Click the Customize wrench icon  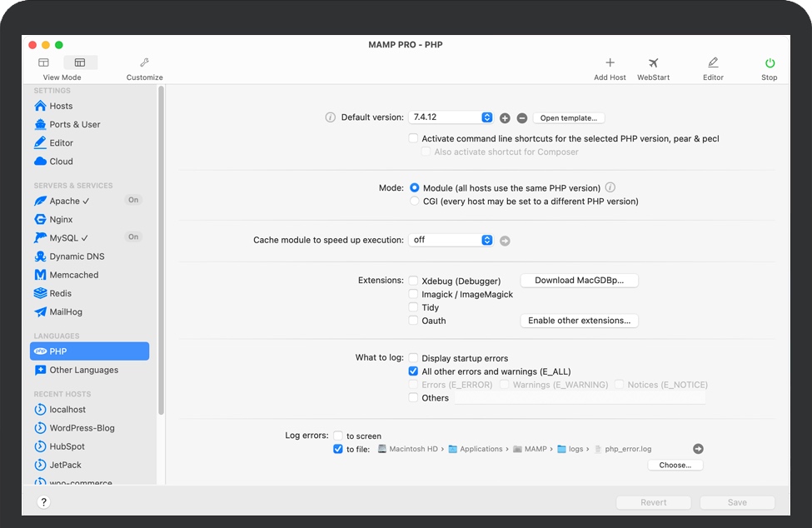click(x=144, y=63)
